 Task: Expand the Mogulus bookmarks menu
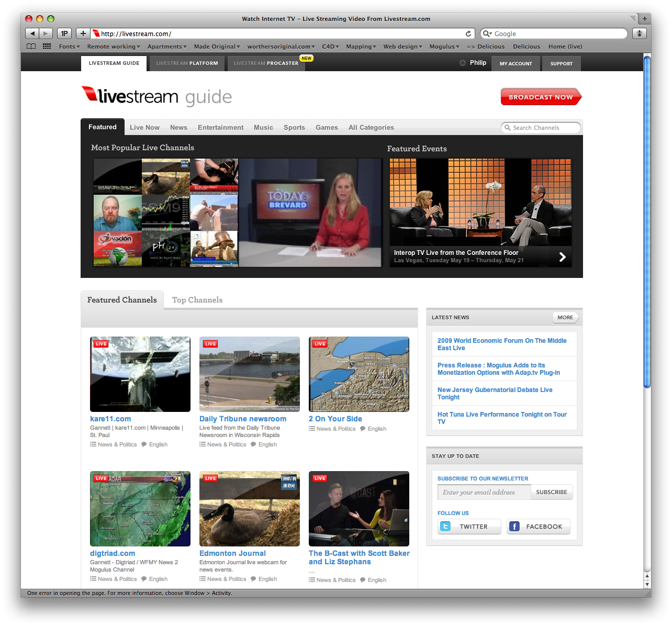tap(444, 47)
